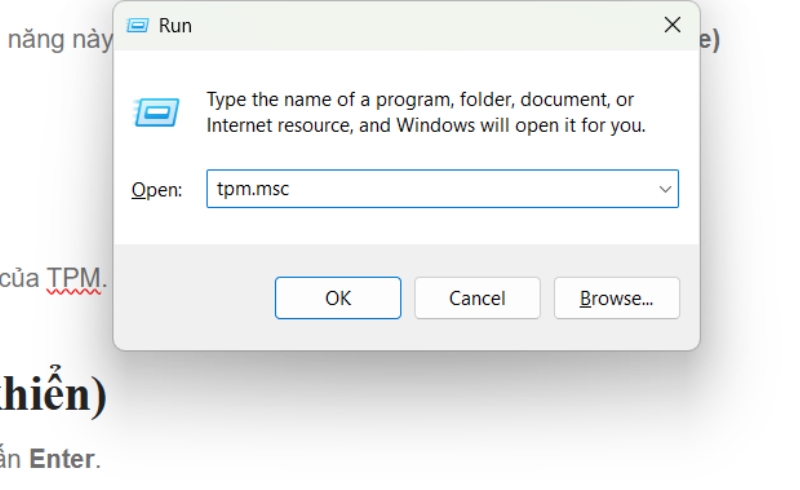800x490 pixels.
Task: Click OK to run tpm.msc
Action: (x=338, y=298)
